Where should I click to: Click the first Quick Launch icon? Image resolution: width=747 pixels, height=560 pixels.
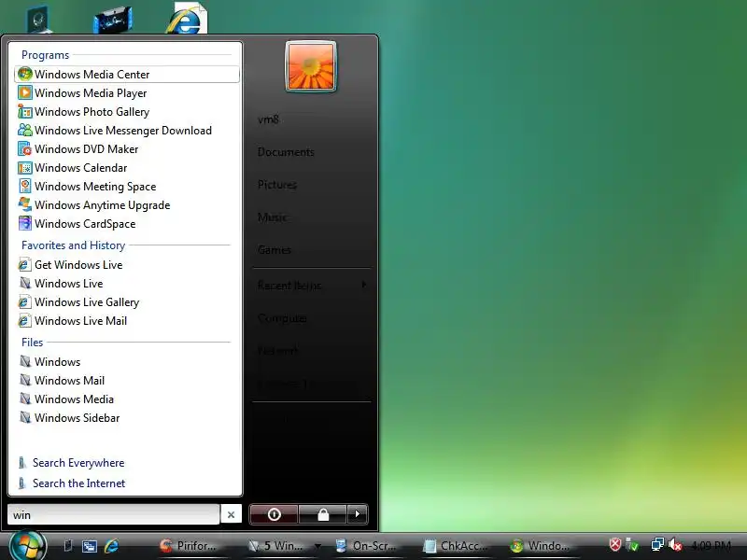pos(68,546)
